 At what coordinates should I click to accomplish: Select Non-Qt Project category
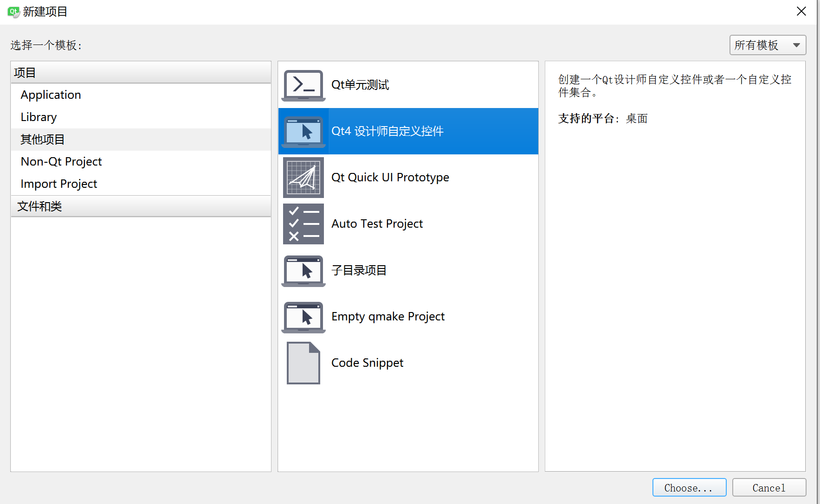pos(61,161)
